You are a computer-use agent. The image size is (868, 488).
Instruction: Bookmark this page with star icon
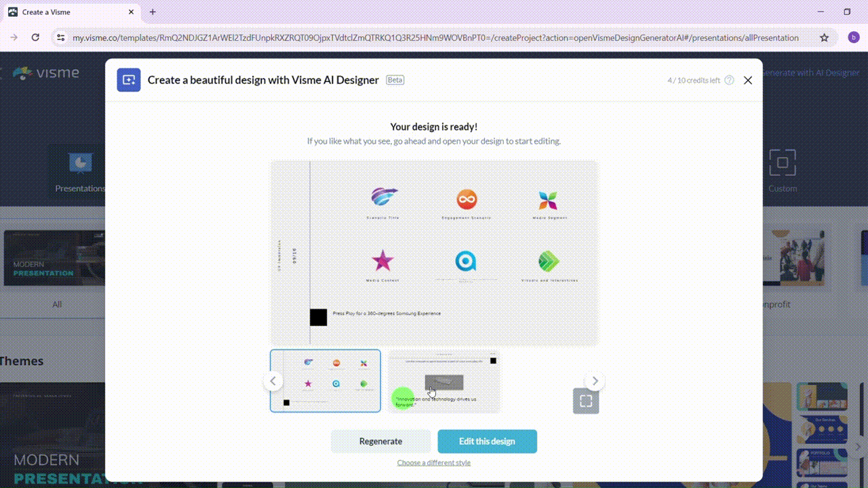(x=825, y=38)
